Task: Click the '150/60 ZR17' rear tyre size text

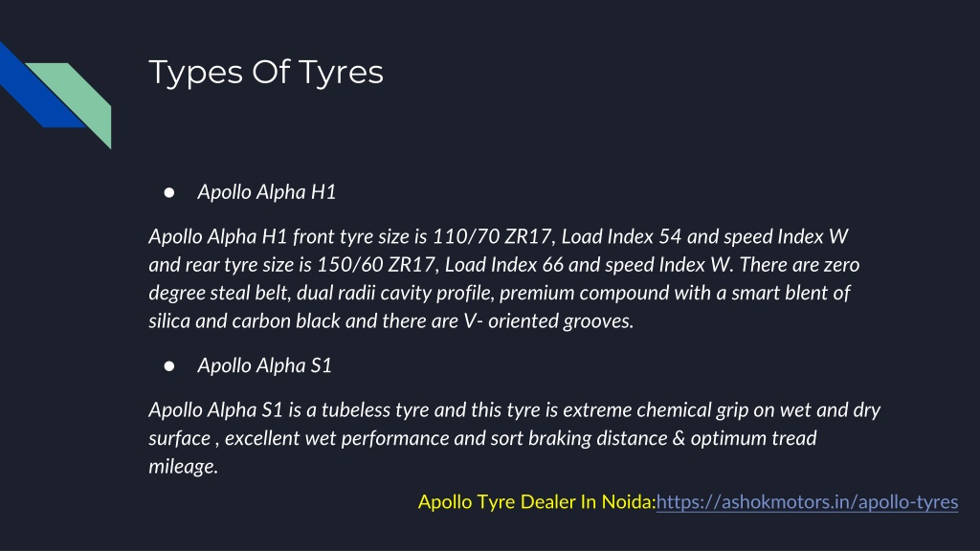Action: click(x=376, y=265)
